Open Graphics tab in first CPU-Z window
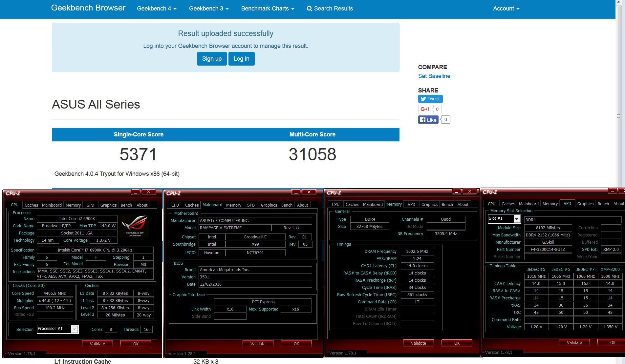625x364 pixels. click(109, 205)
